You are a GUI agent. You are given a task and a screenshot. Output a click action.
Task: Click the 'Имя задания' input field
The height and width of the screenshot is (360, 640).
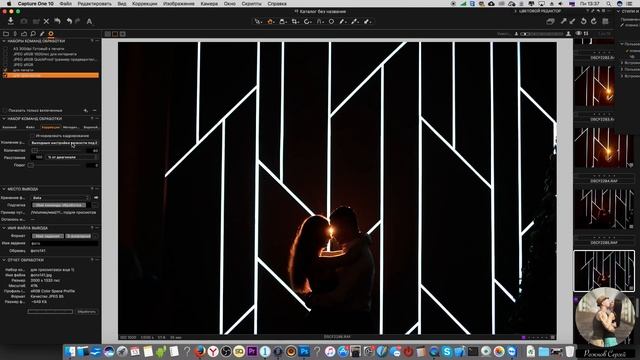[x=64, y=243]
